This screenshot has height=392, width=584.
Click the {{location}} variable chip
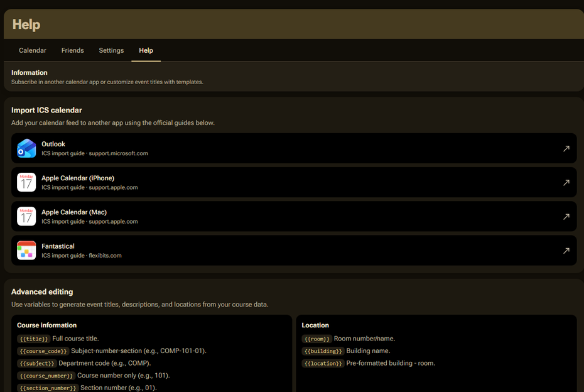[323, 363]
